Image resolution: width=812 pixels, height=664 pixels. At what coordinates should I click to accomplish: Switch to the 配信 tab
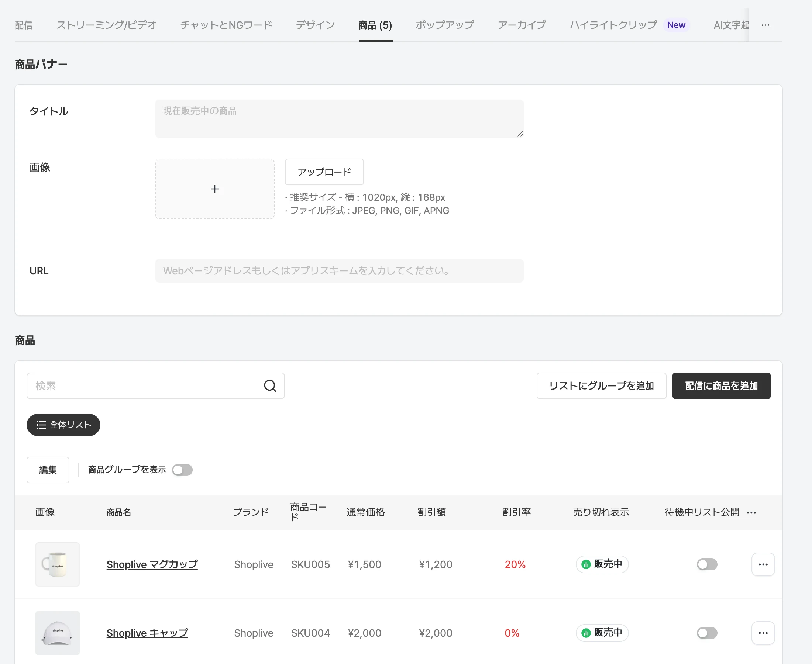[23, 25]
